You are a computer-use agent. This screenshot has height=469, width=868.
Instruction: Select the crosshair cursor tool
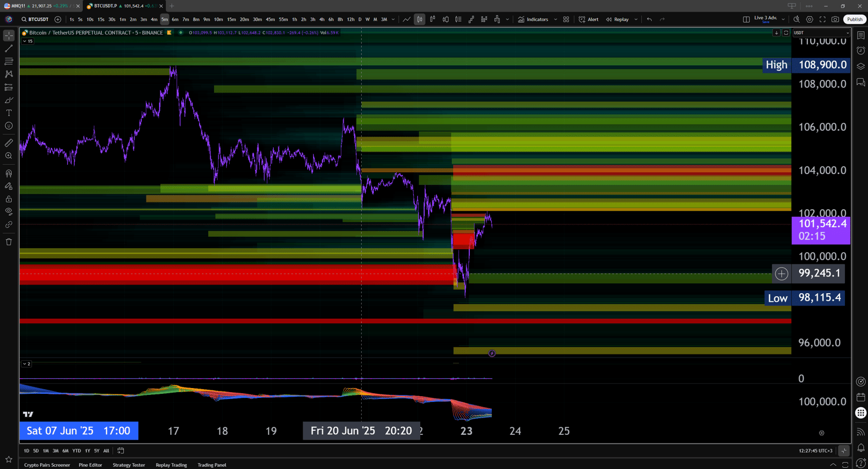tap(9, 35)
